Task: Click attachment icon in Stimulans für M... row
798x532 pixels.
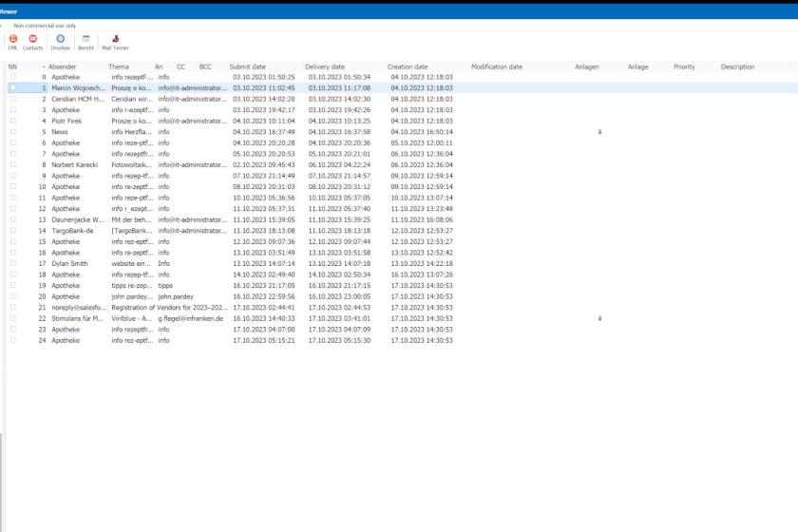Action: pos(599,318)
